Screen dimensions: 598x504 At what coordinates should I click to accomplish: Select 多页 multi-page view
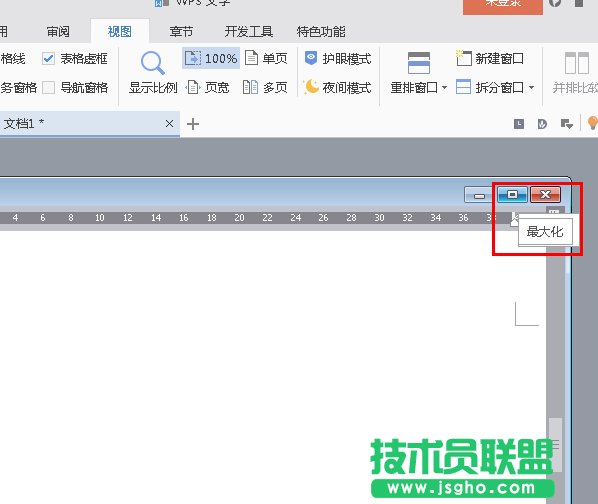click(265, 87)
